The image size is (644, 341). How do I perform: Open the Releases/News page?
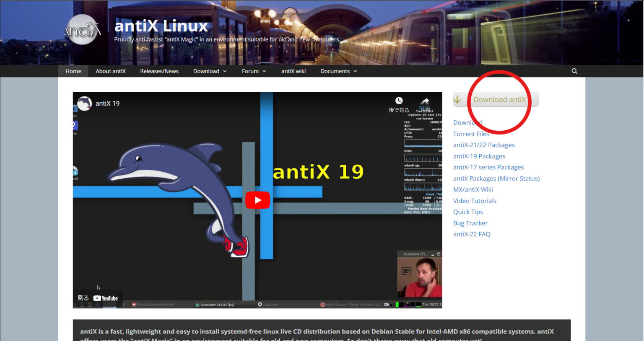pyautogui.click(x=159, y=71)
